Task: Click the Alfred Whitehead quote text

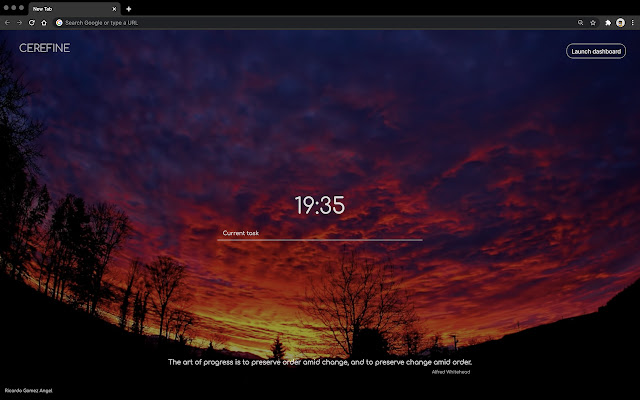Action: (x=319, y=362)
